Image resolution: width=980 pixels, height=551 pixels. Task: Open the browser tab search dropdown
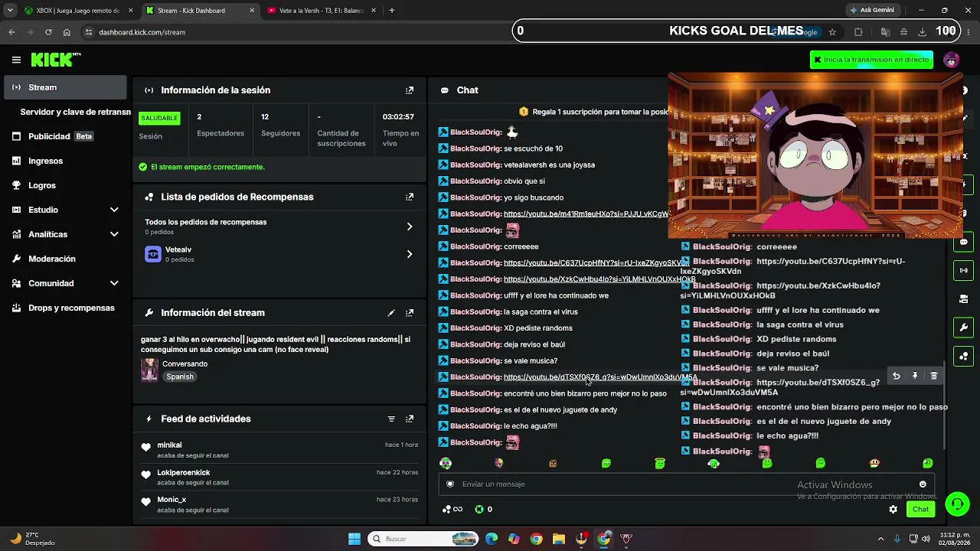pos(10,11)
